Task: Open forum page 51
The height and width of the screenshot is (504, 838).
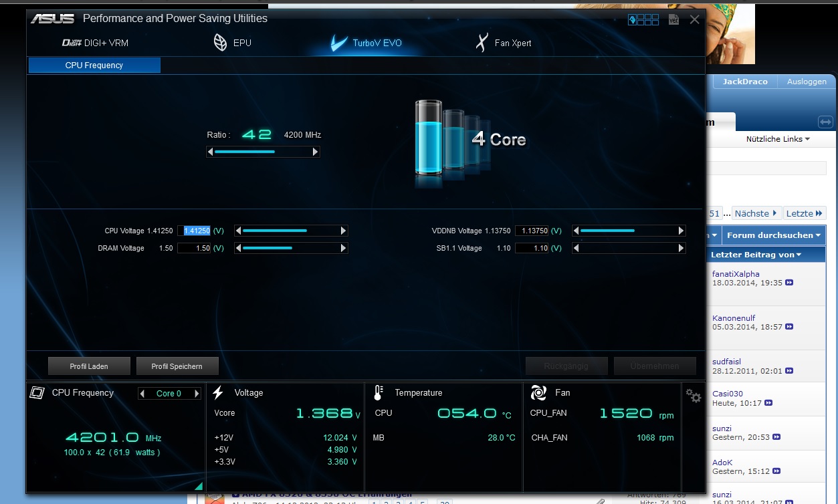Action: point(714,213)
